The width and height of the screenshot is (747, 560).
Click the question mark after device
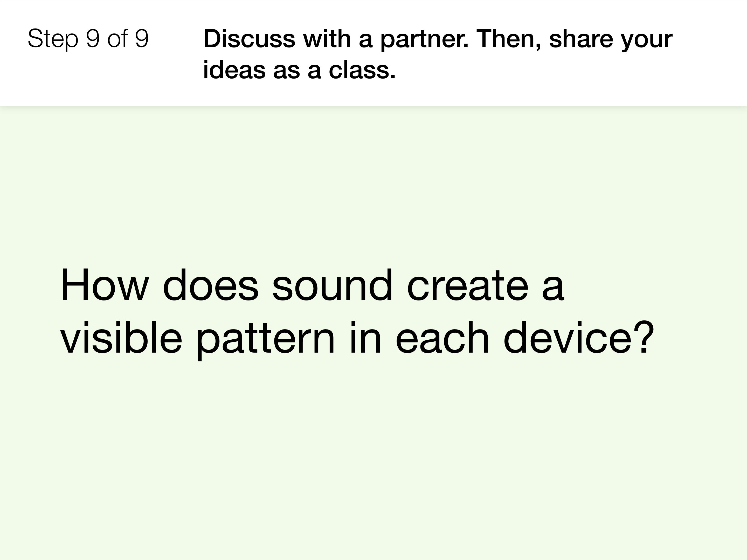644,337
